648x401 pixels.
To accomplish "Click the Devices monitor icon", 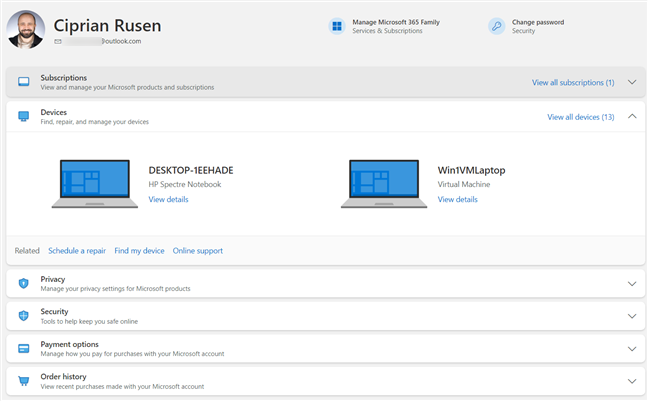I will (x=24, y=116).
